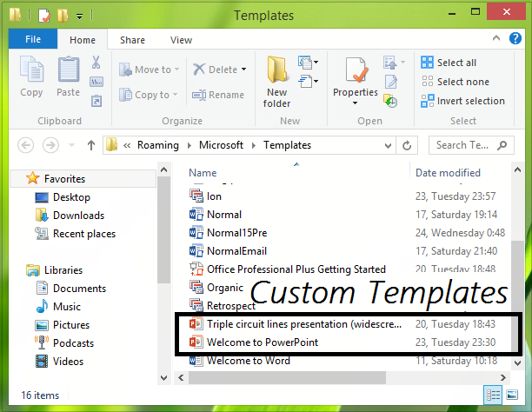
Task: Click the Date modified column header
Action: [x=448, y=173]
